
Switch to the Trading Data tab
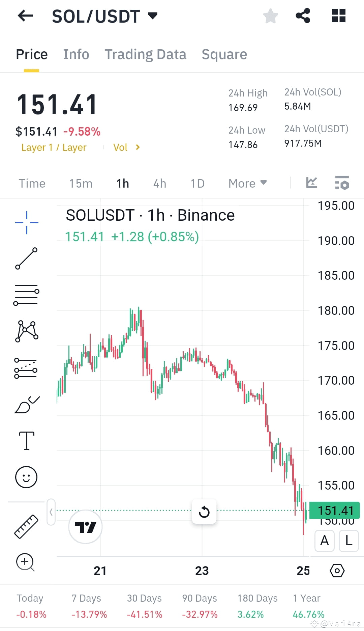(x=146, y=54)
